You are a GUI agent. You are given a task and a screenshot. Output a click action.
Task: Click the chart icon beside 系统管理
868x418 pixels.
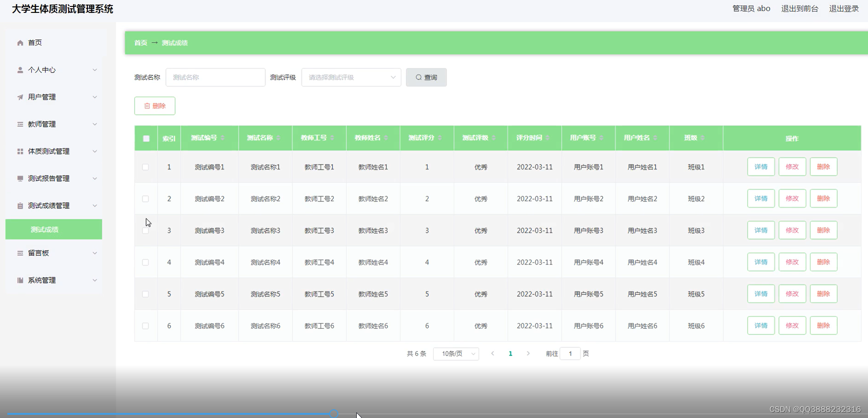pyautogui.click(x=20, y=280)
